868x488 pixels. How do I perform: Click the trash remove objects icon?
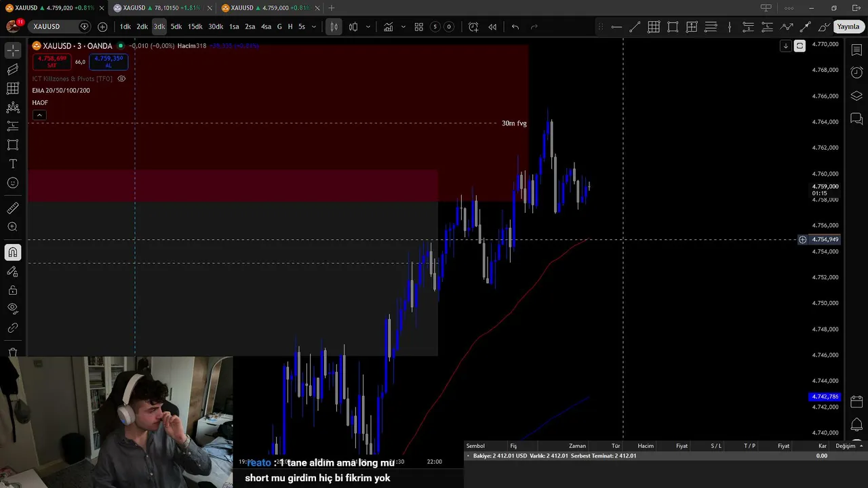point(13,352)
